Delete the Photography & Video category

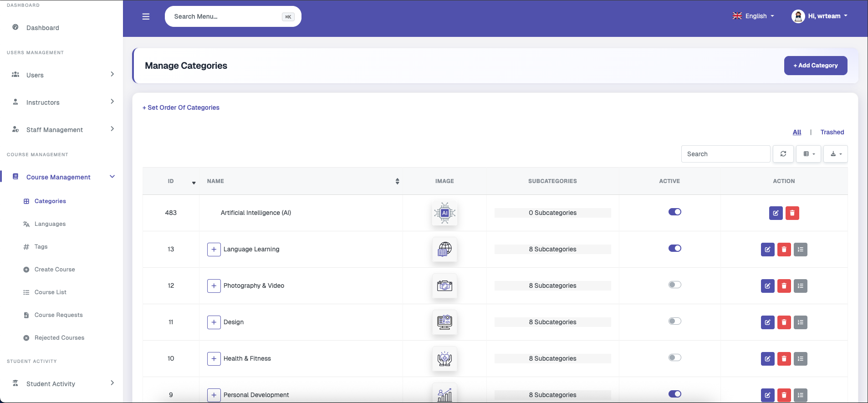click(x=784, y=286)
